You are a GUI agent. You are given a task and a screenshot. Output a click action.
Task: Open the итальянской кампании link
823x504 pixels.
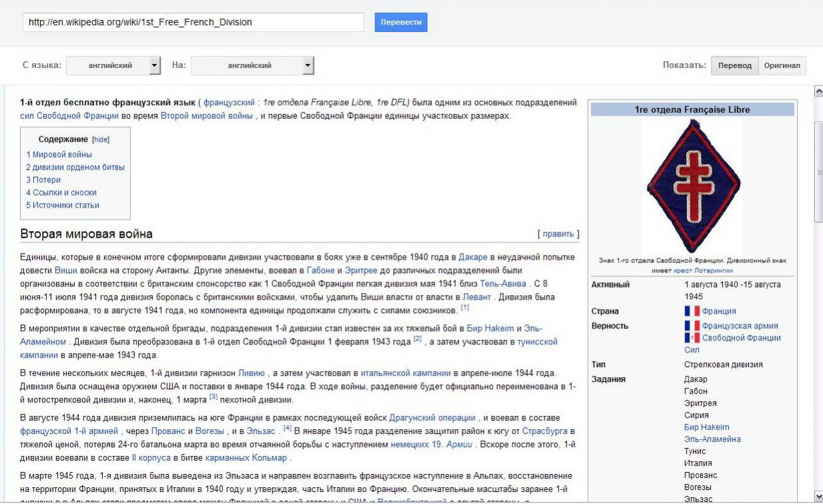coord(406,373)
